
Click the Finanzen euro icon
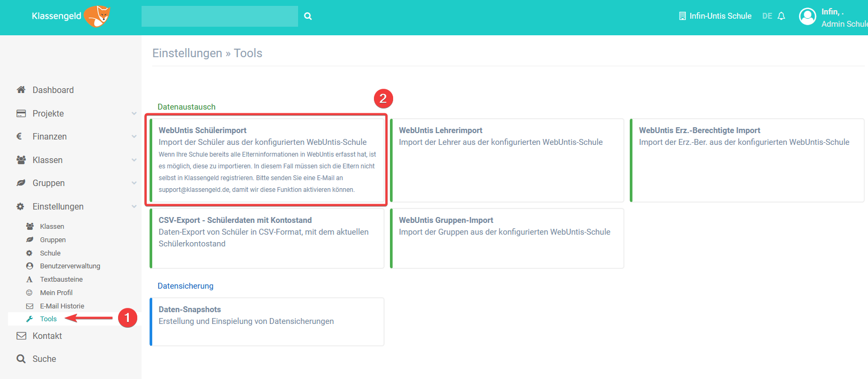point(19,136)
